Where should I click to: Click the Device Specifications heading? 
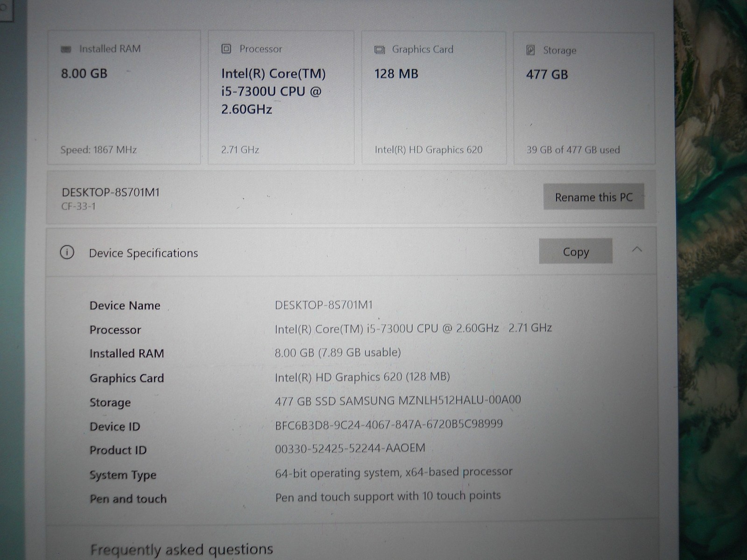143,253
